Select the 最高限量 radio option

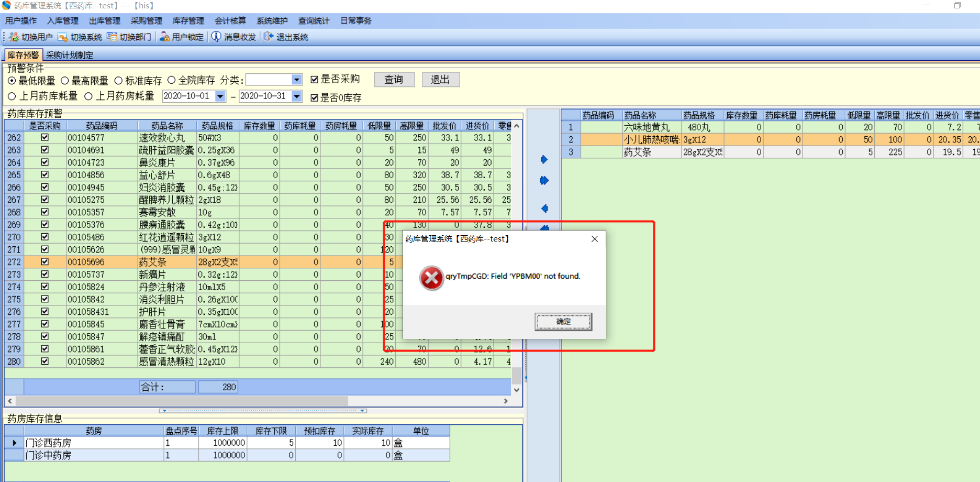65,81
